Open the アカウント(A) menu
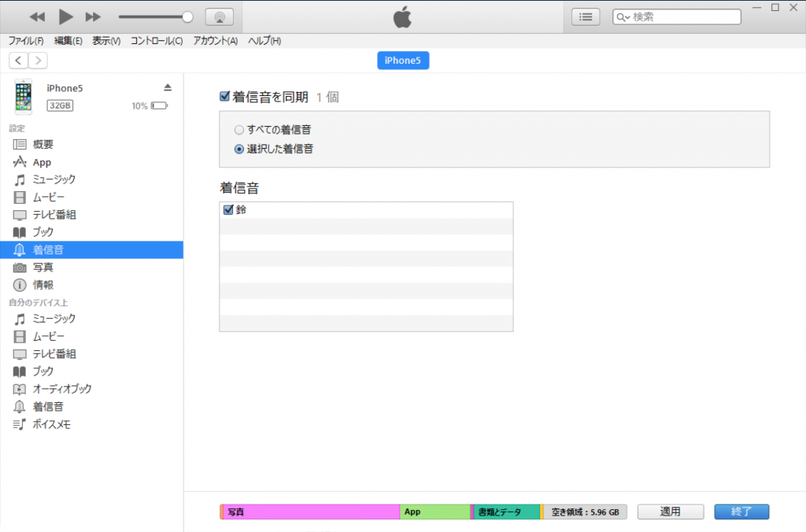Viewport: 806px width, 532px height. coord(216,41)
